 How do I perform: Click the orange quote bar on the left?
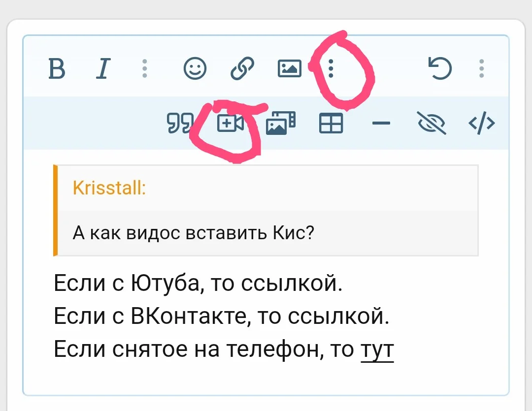(55, 212)
